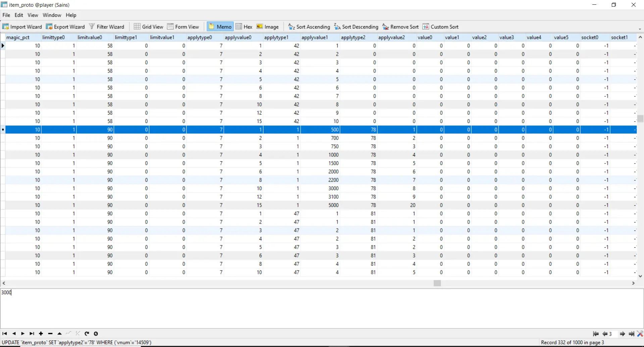Go to next page arrow
This screenshot has width=644, height=347.
622,334
